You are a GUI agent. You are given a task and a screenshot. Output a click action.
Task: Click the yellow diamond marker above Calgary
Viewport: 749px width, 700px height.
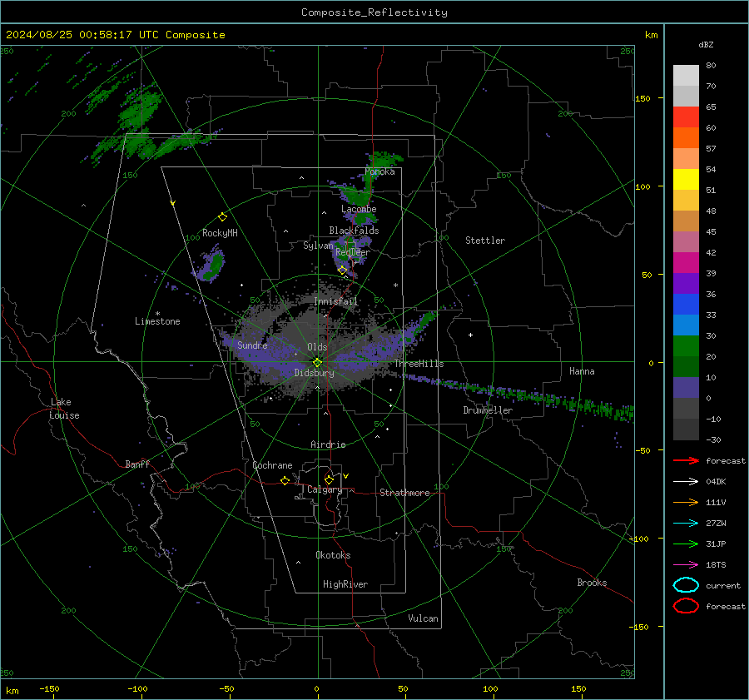pos(329,479)
